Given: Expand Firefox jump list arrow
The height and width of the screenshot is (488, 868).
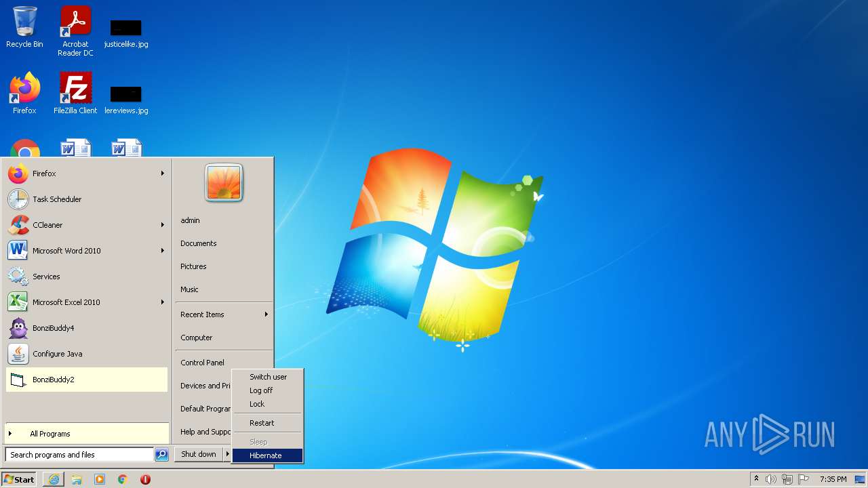Looking at the screenshot, I should click(162, 174).
